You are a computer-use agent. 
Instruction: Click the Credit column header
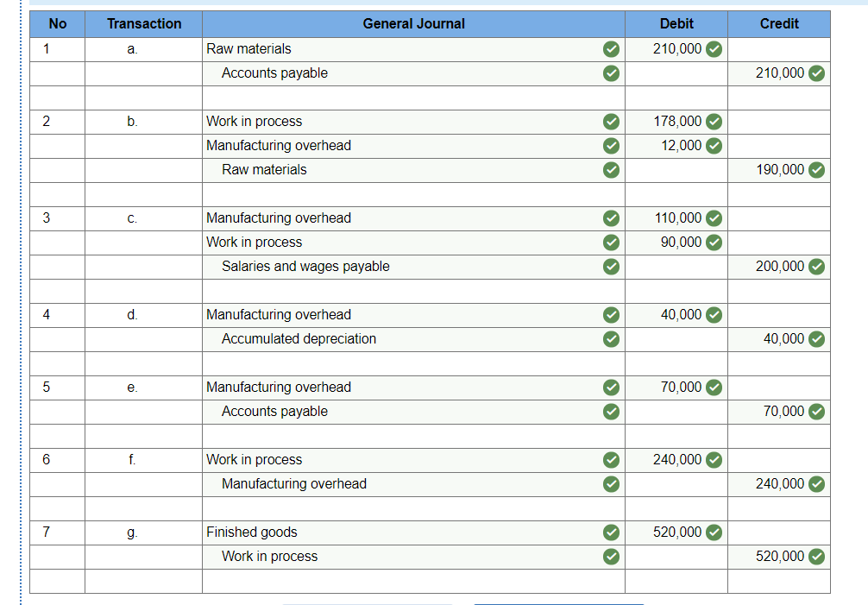point(779,24)
